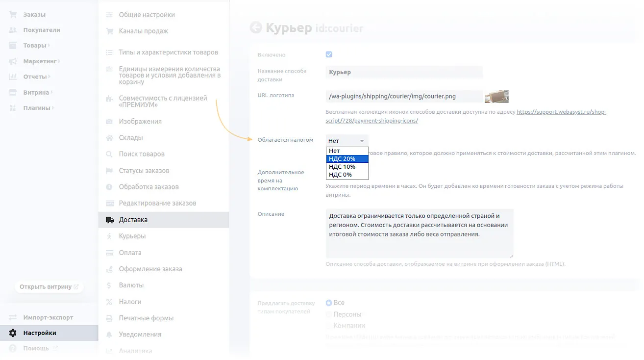Click the megaphone icon for Маркетинг
644x360 pixels.
click(13, 61)
